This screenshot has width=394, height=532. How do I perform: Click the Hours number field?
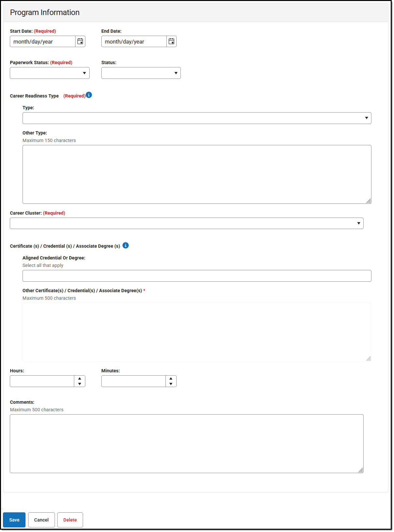tap(42, 381)
